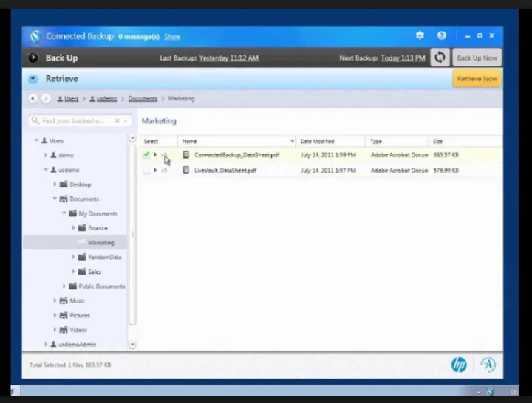Collapse the My Documents folder node

(64, 213)
